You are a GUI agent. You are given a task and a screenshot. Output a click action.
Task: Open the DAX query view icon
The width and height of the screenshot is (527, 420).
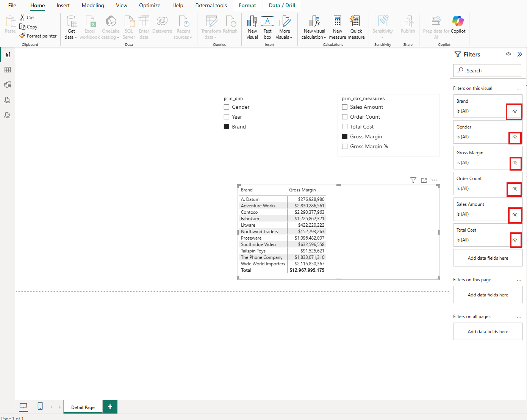click(7, 100)
